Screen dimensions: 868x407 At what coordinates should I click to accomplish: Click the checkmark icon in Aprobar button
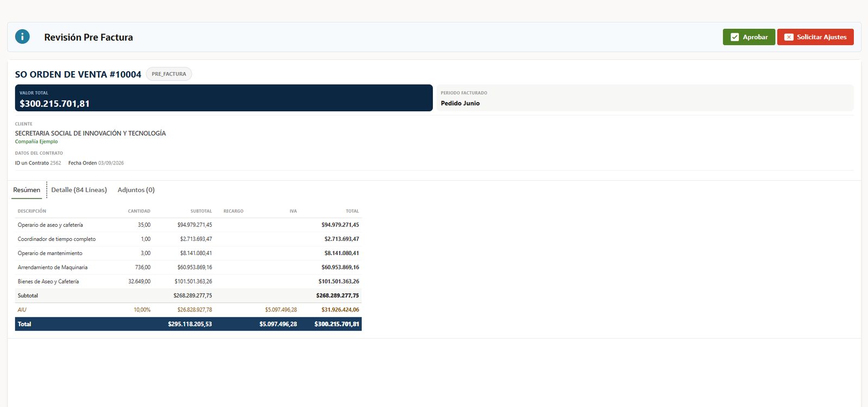coord(735,37)
